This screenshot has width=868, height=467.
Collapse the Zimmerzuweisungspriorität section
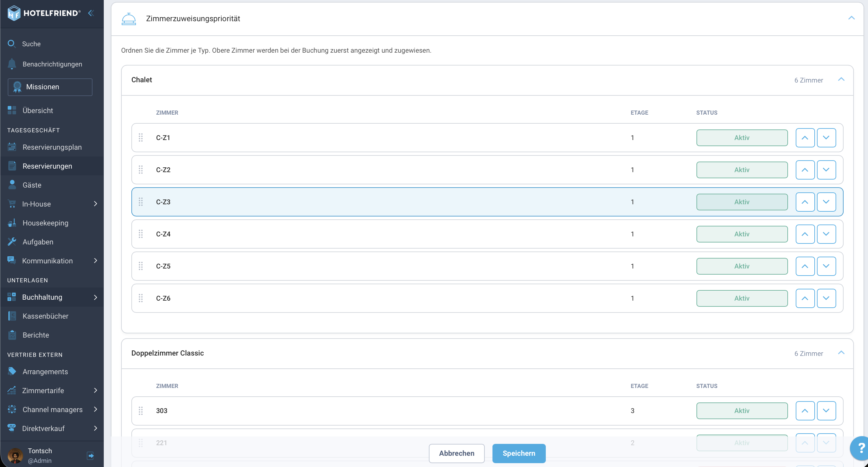851,18
